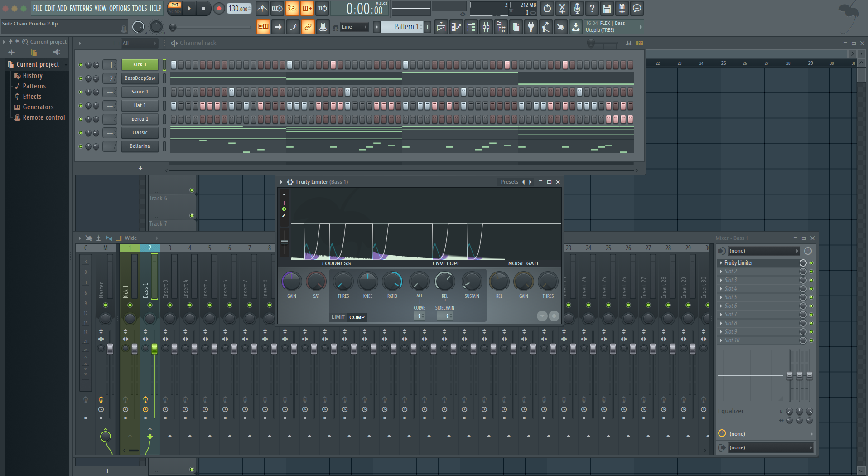The height and width of the screenshot is (476, 868).
Task: Open audio editor scissors icon
Action: [x=562, y=8]
